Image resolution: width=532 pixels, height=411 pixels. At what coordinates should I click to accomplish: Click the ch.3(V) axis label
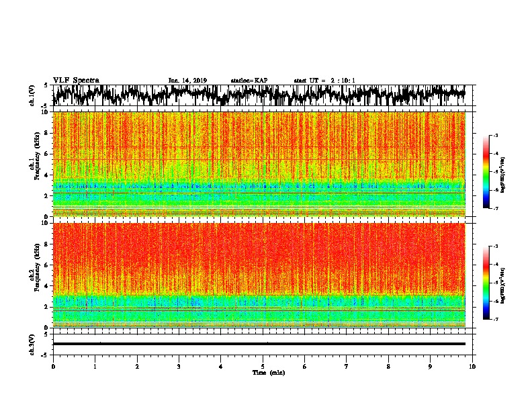(32, 345)
